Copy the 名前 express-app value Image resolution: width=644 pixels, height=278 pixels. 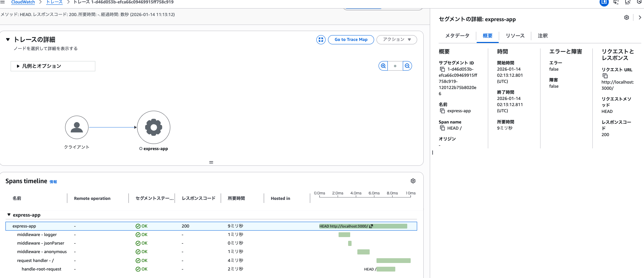click(442, 111)
